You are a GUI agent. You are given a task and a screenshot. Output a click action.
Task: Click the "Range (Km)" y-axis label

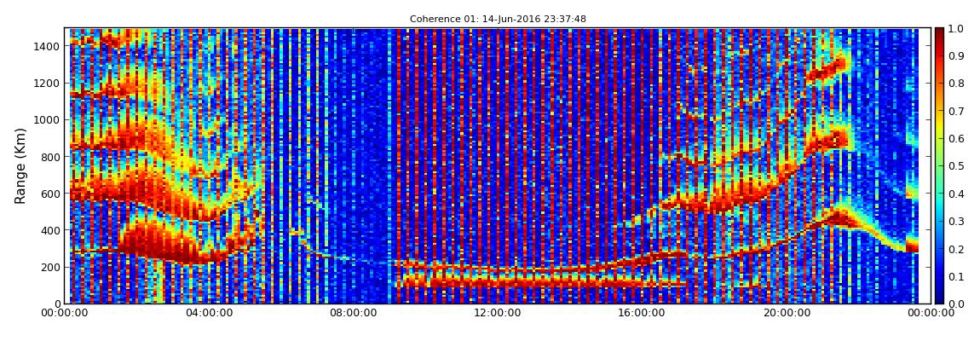pyautogui.click(x=20, y=165)
